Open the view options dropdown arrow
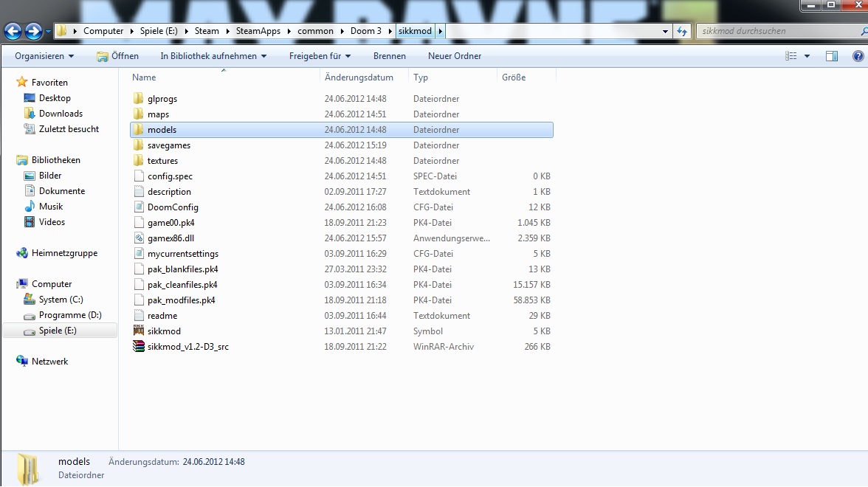Image resolution: width=868 pixels, height=487 pixels. click(x=807, y=56)
